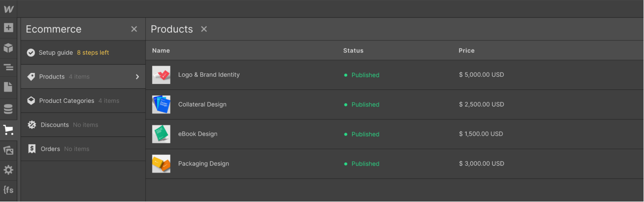The image size is (644, 202).
Task: Click the Webflow logo icon
Action: click(x=8, y=9)
